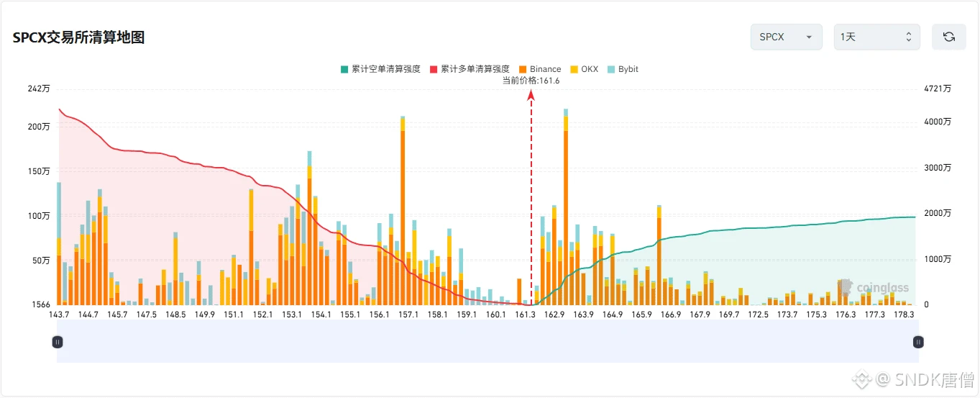Click the 172.5 x-axis price label
Screen dimensions: 980x398
coord(758,315)
